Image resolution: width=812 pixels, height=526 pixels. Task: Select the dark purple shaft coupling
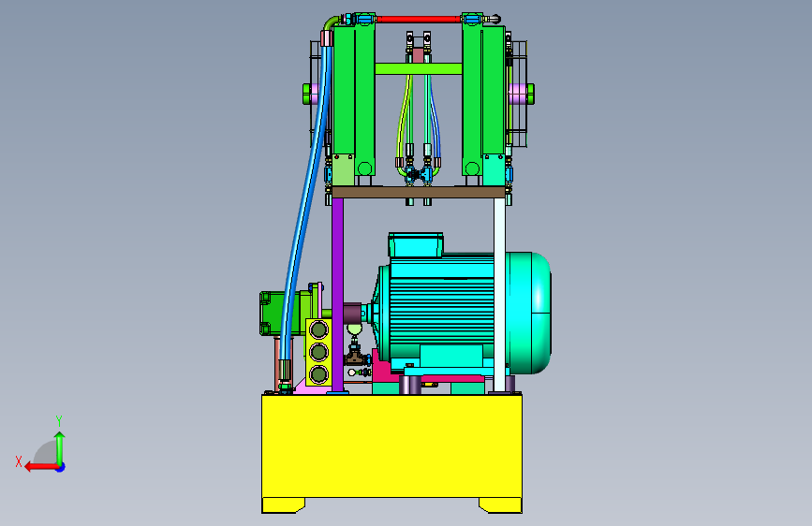tap(353, 313)
